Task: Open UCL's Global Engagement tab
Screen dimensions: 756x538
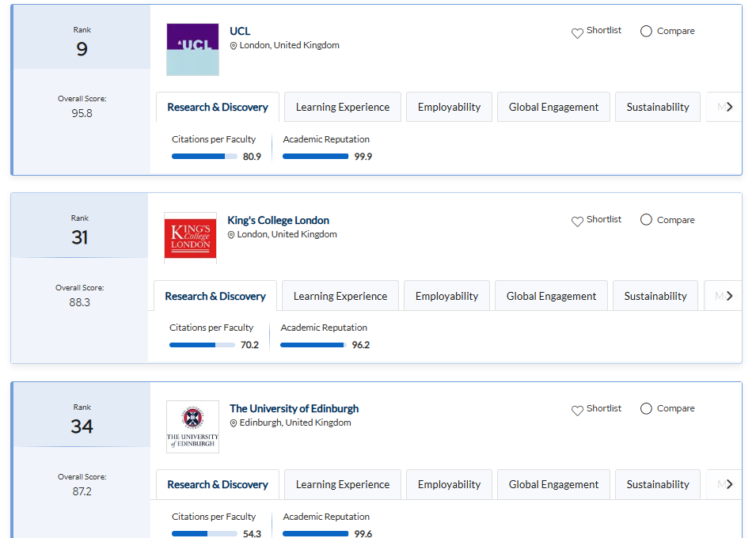Action: pyautogui.click(x=553, y=107)
